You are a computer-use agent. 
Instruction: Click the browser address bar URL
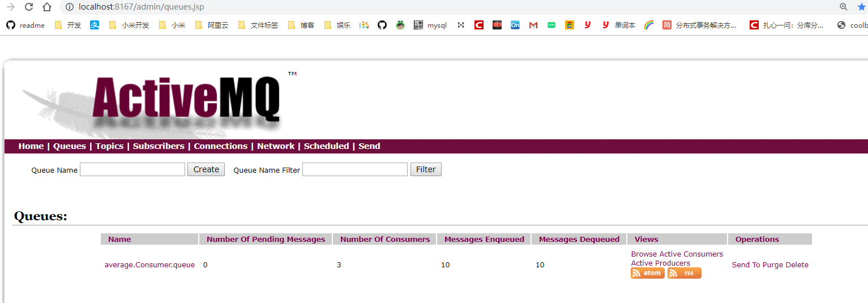coord(142,7)
